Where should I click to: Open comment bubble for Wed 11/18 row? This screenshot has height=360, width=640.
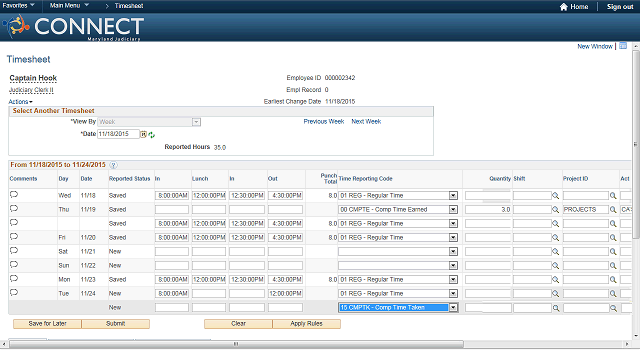14,195
